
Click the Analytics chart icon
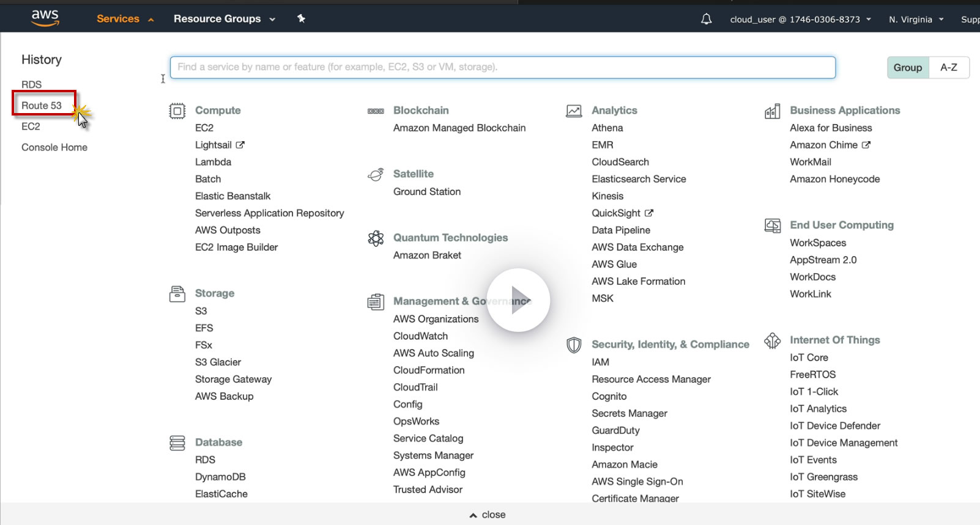574,111
